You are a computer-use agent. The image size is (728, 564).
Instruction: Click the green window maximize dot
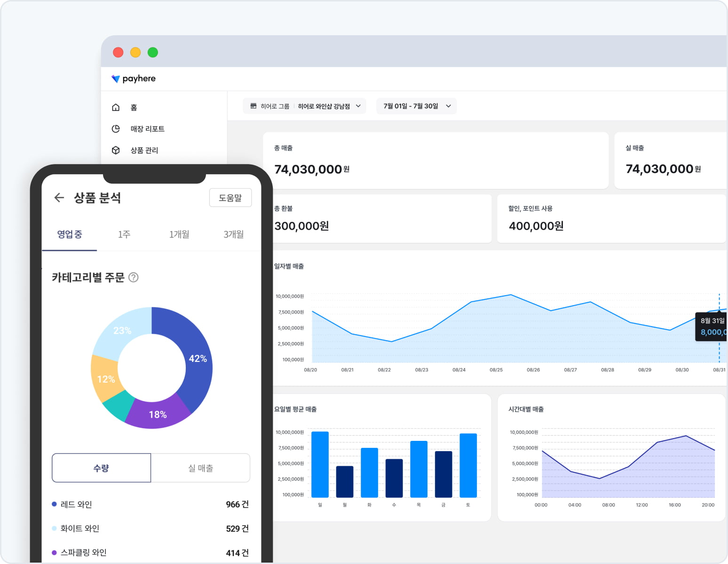pos(153,52)
